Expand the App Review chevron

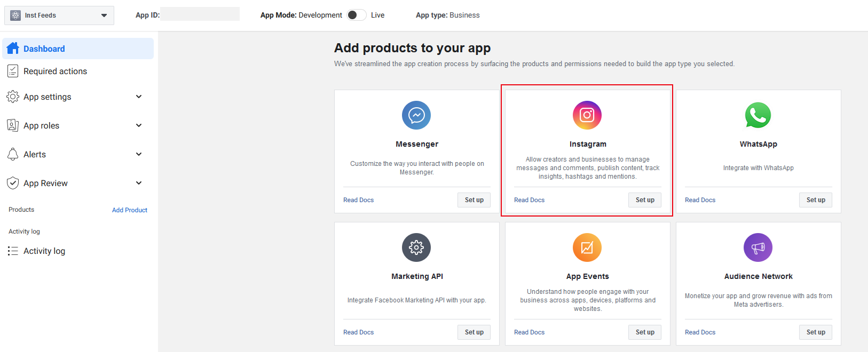[139, 183]
